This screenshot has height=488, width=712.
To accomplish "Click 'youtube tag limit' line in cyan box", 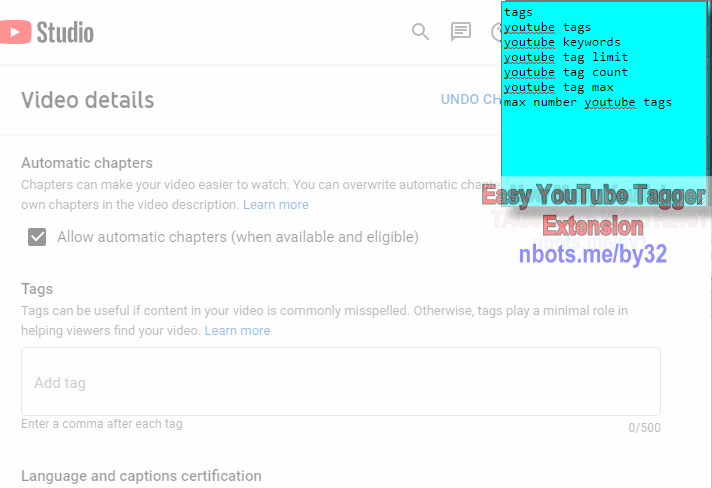I will click(x=566, y=57).
